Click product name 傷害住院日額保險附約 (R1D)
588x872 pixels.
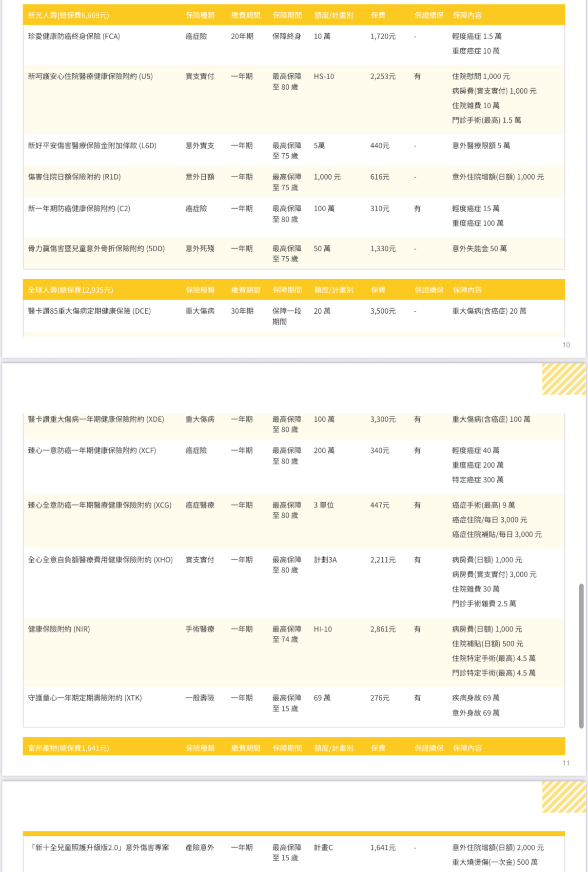click(74, 177)
